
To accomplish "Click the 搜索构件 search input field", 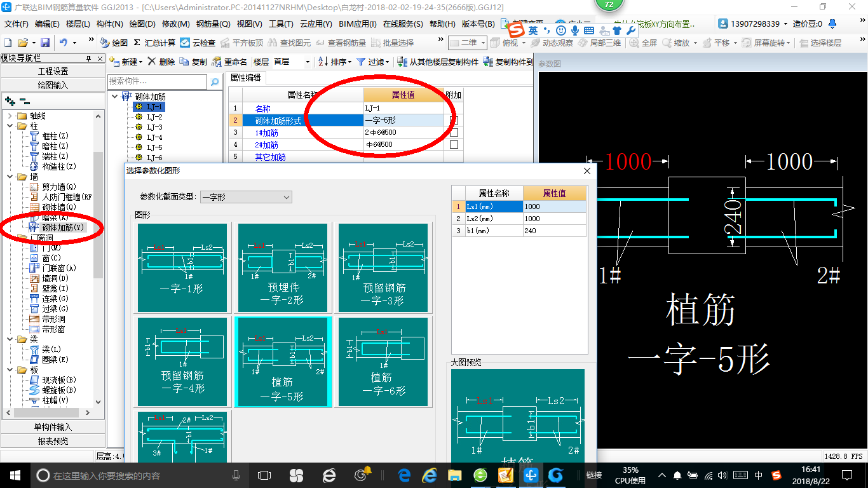I will click(x=157, y=81).
